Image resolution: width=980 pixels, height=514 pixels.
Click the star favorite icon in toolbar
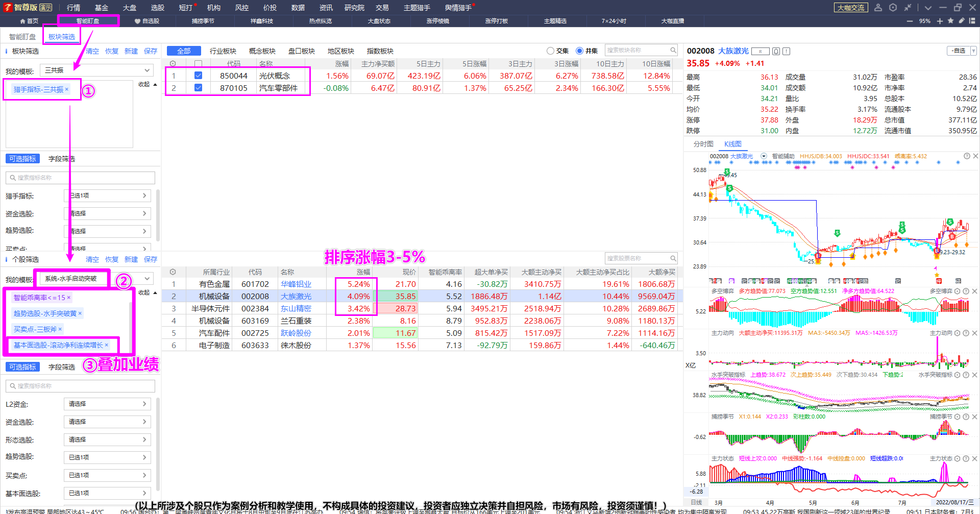coord(950,21)
